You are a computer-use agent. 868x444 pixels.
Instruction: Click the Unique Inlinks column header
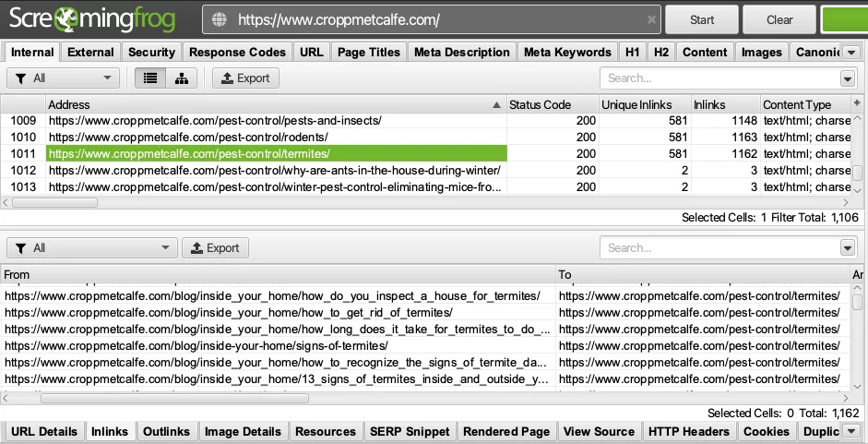pos(645,104)
